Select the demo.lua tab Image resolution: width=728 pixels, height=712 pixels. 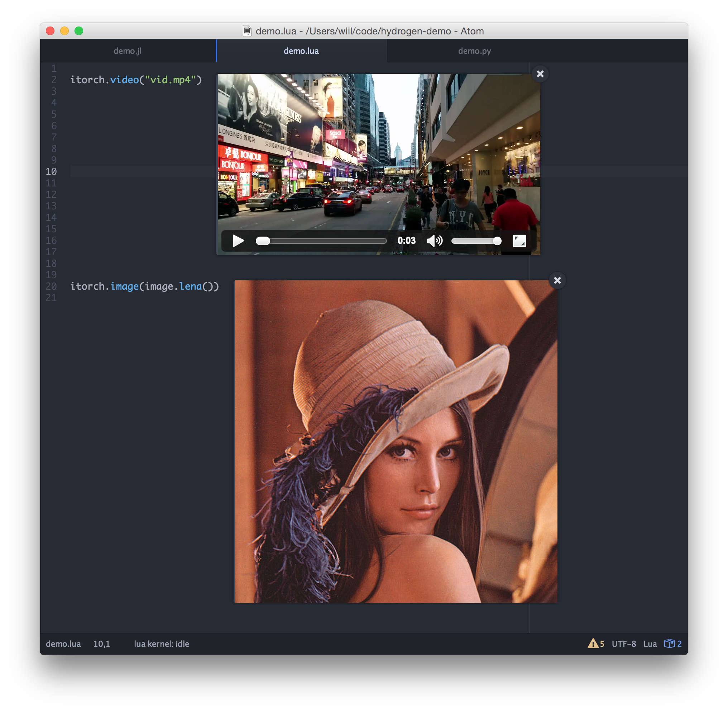pos(301,51)
